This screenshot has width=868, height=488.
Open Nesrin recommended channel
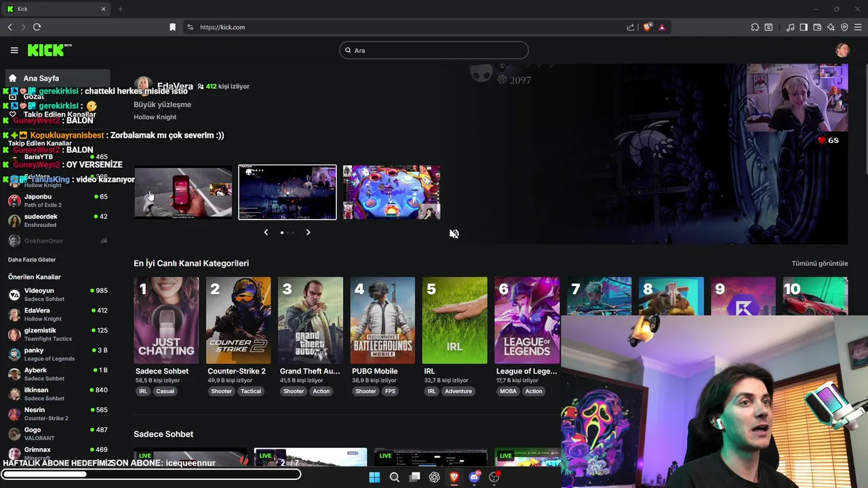coord(57,413)
